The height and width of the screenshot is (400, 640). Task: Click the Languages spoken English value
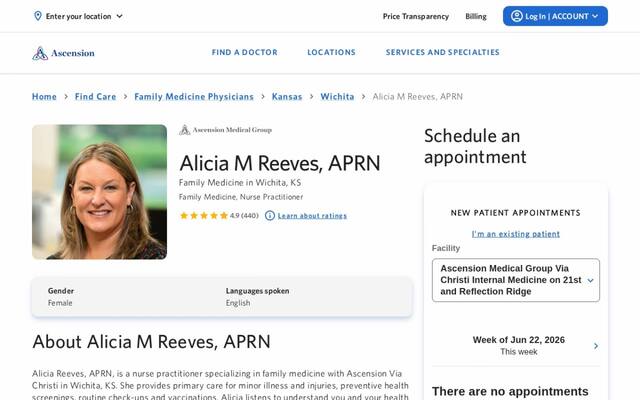238,303
